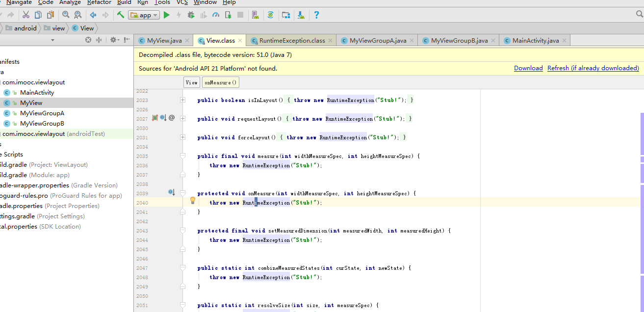The width and height of the screenshot is (644, 312).
Task: Click the Attach debugger to Android process icon
Action: click(228, 15)
